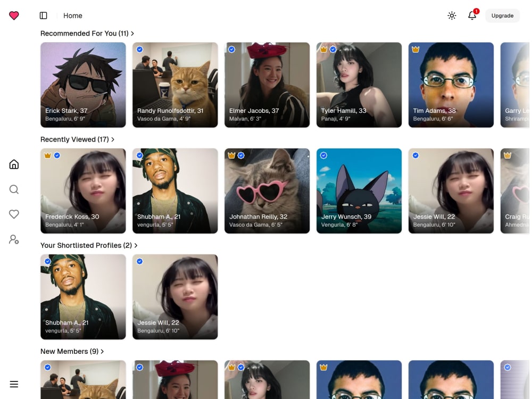Click premium crown on Tyler Hamill card
The height and width of the screenshot is (399, 532).
click(x=323, y=49)
